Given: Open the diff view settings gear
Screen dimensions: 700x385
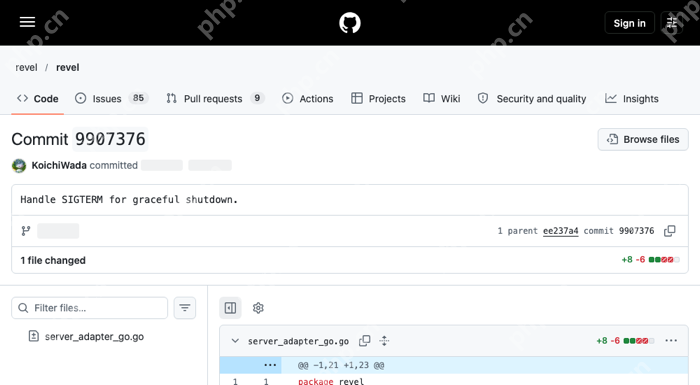Looking at the screenshot, I should point(258,308).
